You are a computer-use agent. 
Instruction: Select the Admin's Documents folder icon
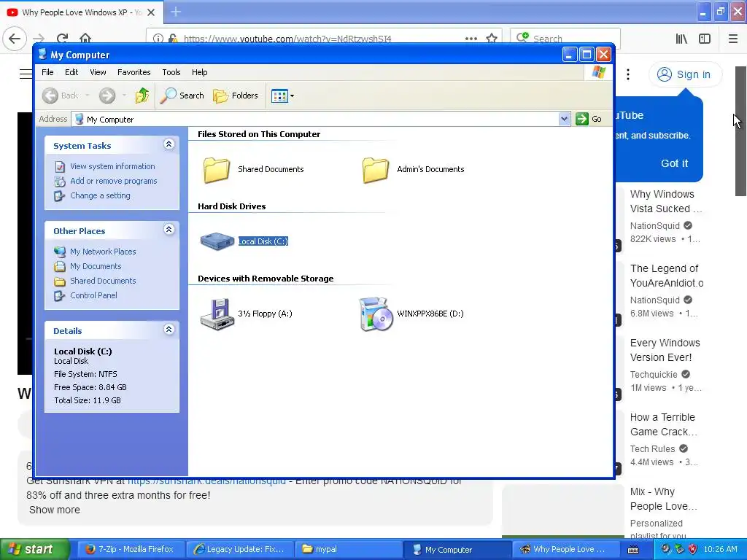click(376, 169)
